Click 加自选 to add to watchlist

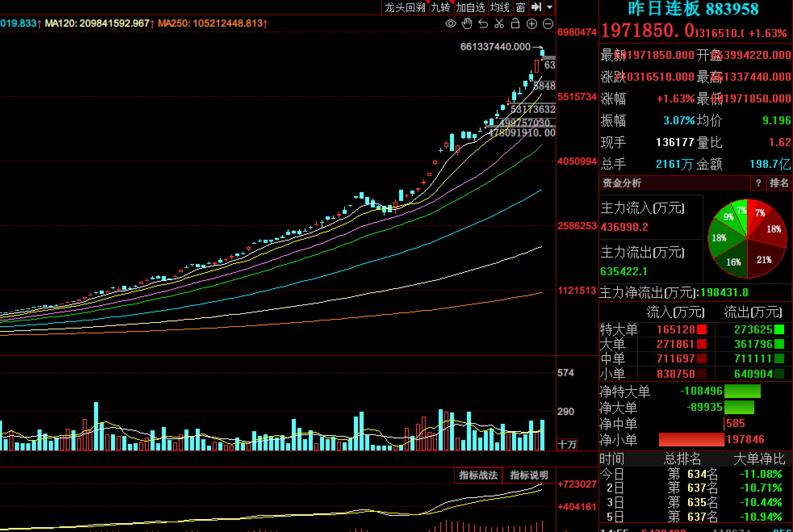coord(471,7)
